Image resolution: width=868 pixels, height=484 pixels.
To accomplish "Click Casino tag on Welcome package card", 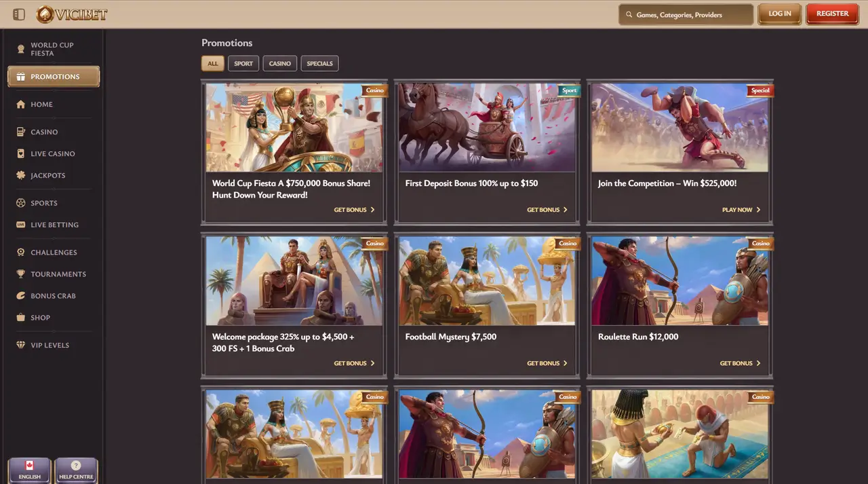I will point(374,243).
